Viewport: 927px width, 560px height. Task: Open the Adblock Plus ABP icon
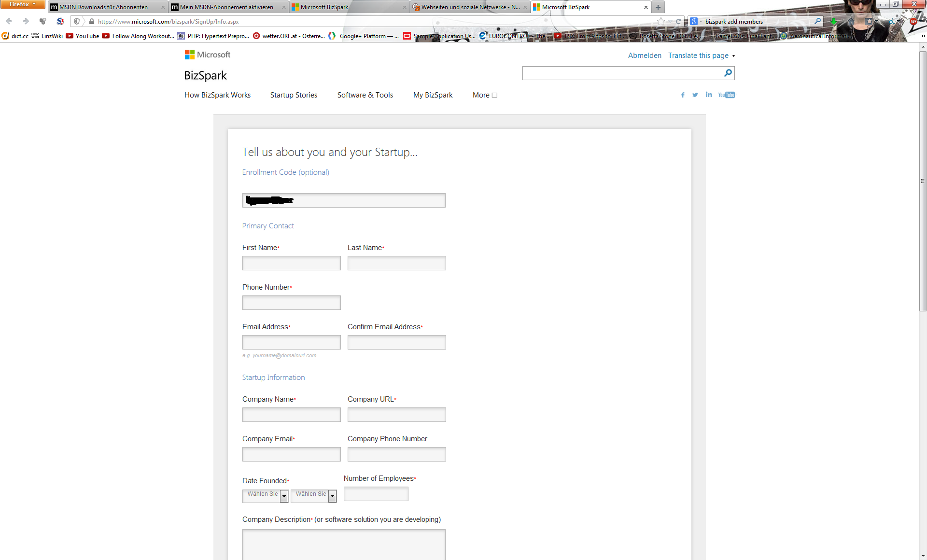(913, 21)
